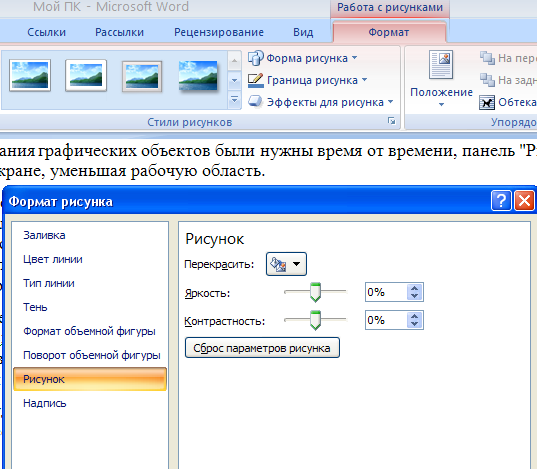Select the first picture style thumbnail

tap(30, 75)
